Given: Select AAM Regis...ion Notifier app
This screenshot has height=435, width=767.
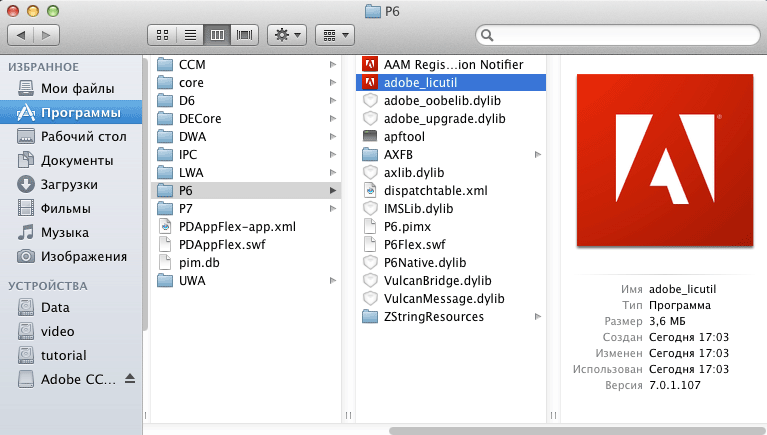Looking at the screenshot, I should click(451, 65).
